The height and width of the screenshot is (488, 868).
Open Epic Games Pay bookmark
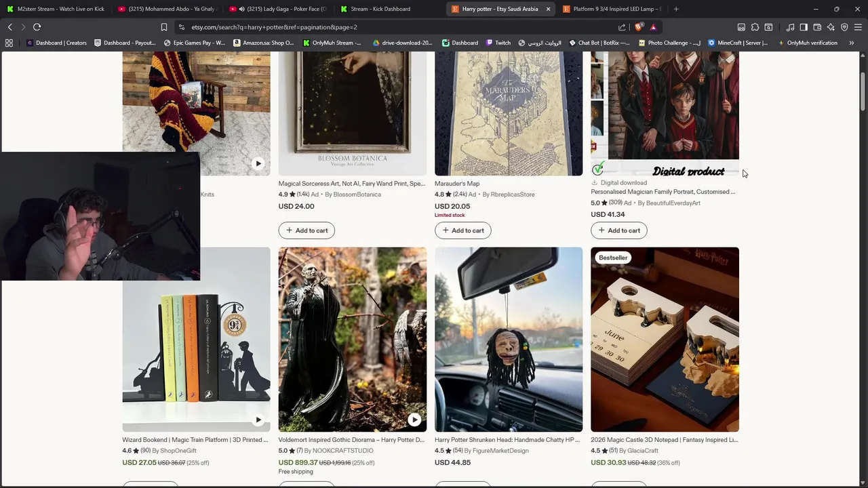pos(195,43)
